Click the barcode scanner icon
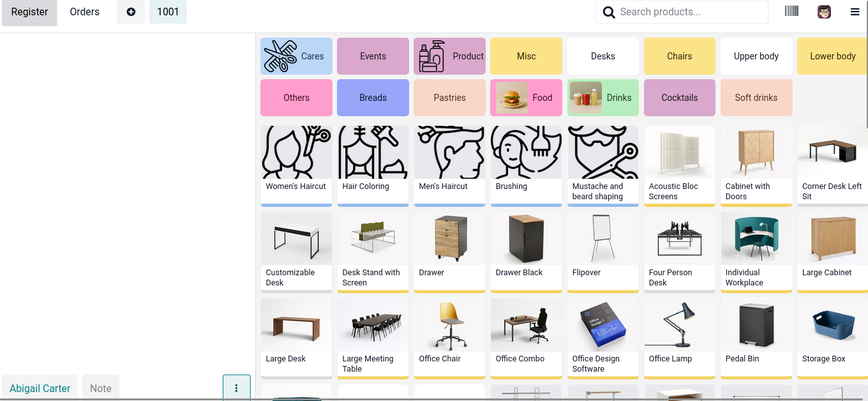The image size is (868, 401). click(791, 11)
